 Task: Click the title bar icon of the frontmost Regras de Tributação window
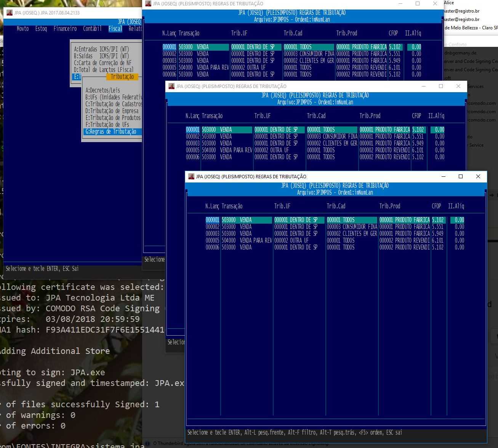click(x=191, y=176)
